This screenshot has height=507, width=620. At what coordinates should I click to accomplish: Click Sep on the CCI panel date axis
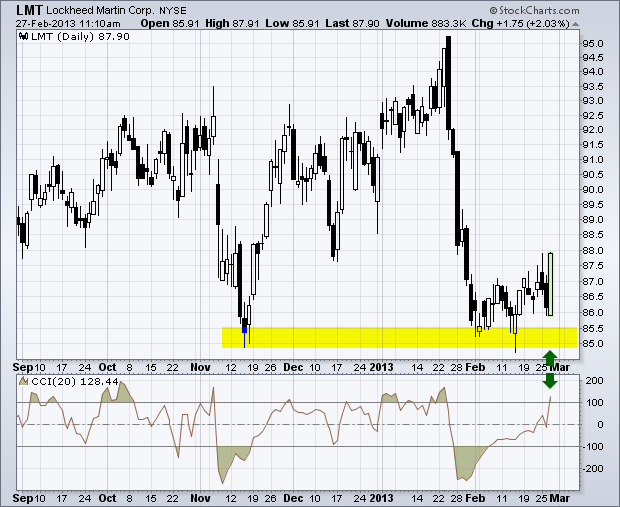(23, 498)
